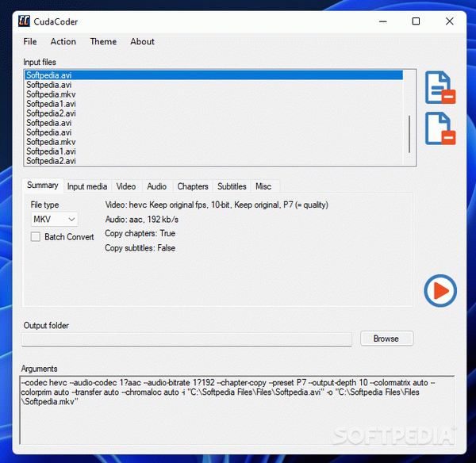The width and height of the screenshot is (476, 463).
Task: Open the Theme menu
Action: pos(103,41)
